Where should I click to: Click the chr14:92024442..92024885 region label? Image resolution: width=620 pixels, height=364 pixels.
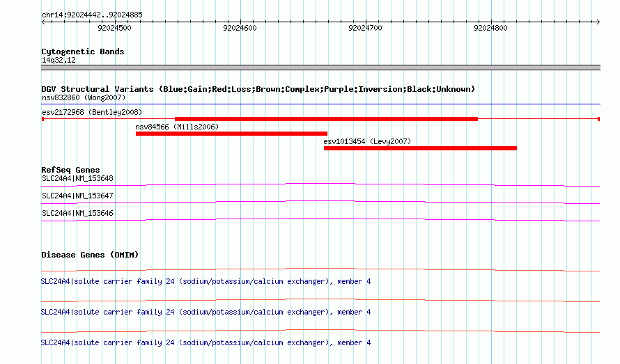click(92, 15)
